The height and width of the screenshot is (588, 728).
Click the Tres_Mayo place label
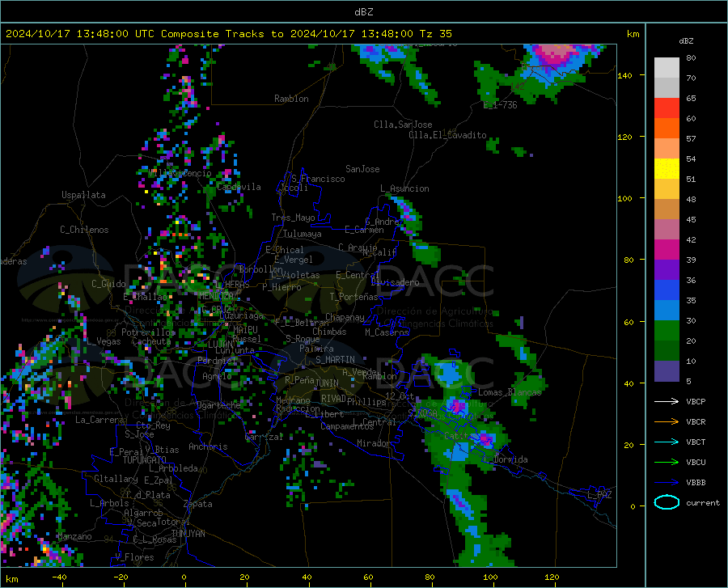pos(293,218)
